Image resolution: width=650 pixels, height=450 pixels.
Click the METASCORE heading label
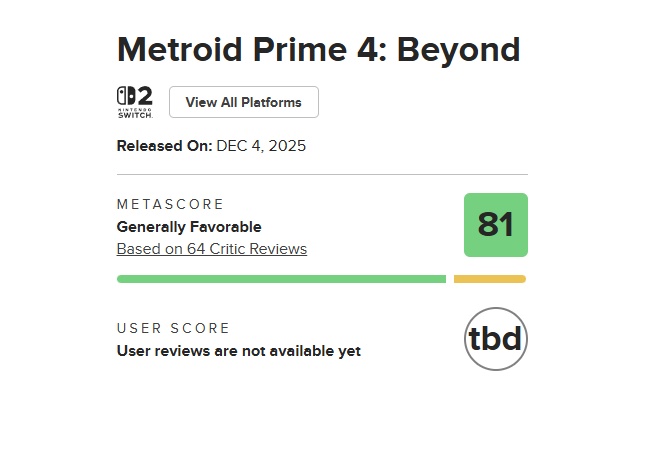point(171,205)
